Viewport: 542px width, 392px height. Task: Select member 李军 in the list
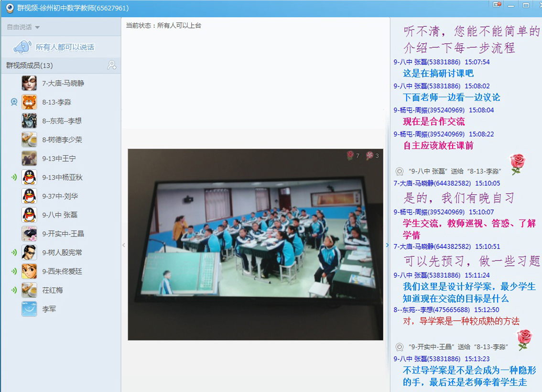point(49,309)
